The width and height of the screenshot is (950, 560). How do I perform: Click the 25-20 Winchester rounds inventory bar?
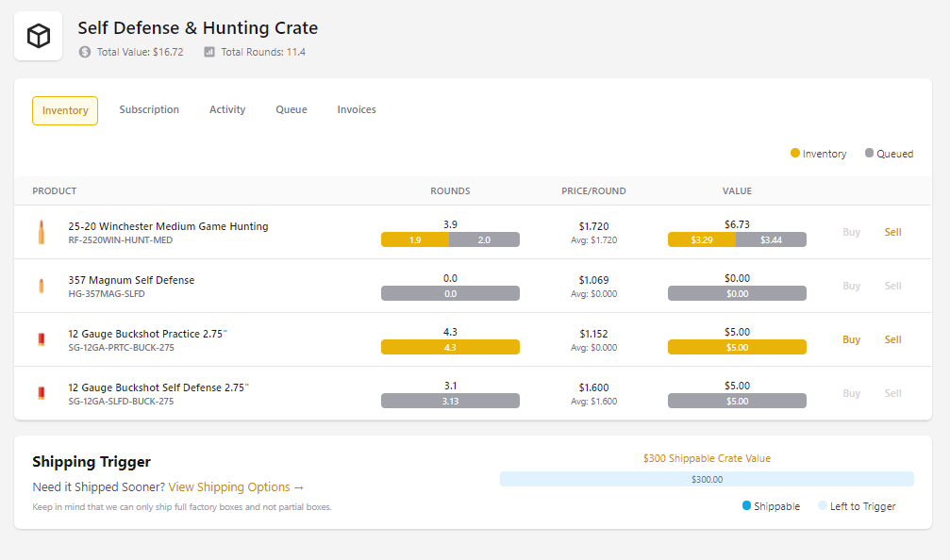[415, 239]
